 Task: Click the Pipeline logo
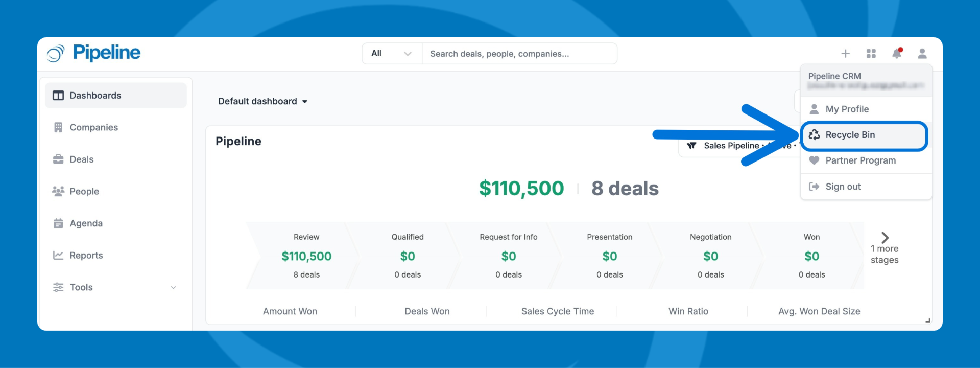(94, 53)
